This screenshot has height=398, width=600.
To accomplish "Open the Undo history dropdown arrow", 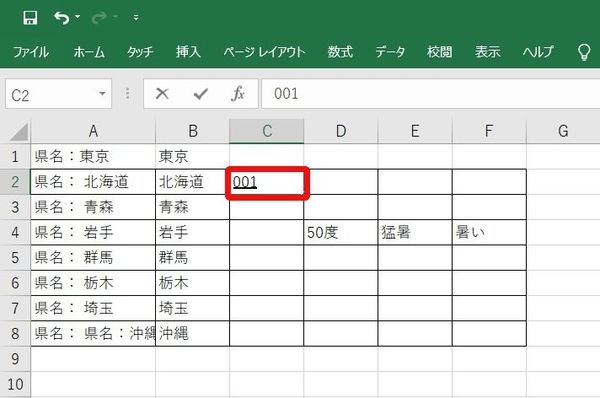I will tap(78, 17).
